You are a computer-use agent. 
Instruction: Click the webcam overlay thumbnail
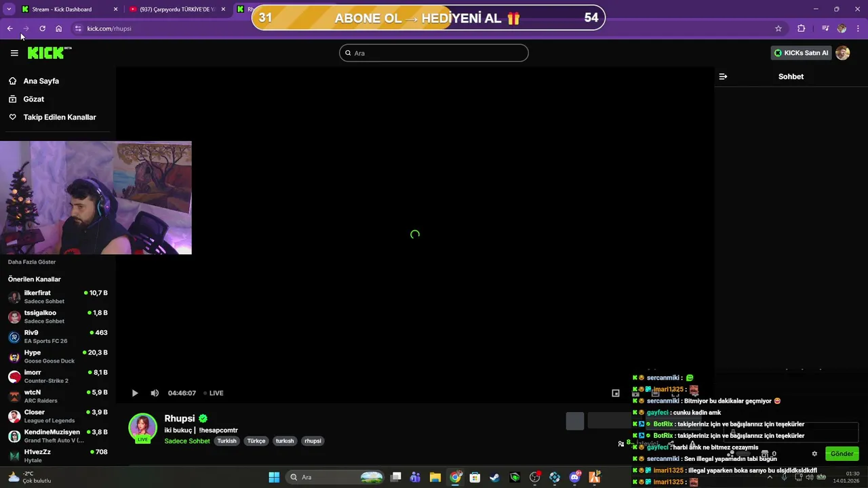[x=96, y=198]
